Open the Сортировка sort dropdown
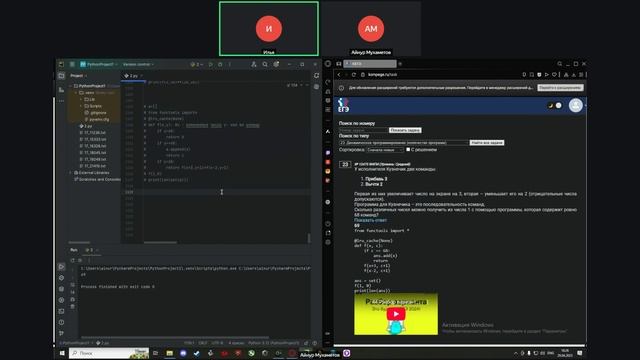Image resolution: width=640 pixels, height=360 pixels. coord(385,150)
